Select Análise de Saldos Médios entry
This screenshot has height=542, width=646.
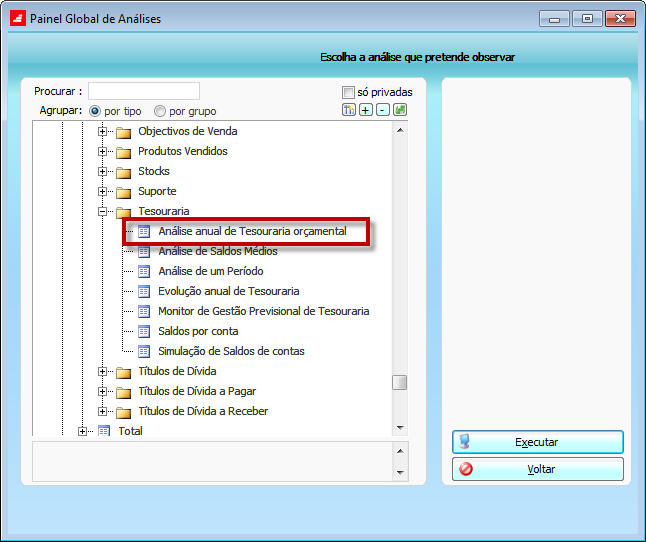point(218,251)
